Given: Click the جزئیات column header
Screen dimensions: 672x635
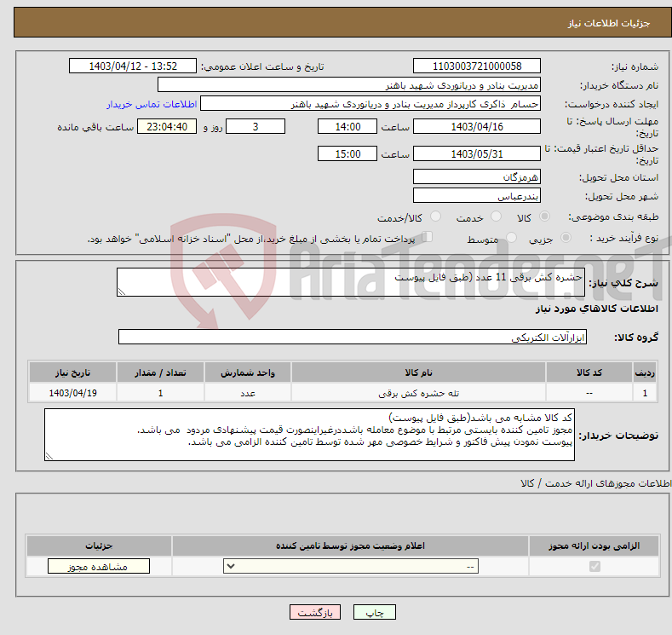Looking at the screenshot, I should pyautogui.click(x=99, y=546).
